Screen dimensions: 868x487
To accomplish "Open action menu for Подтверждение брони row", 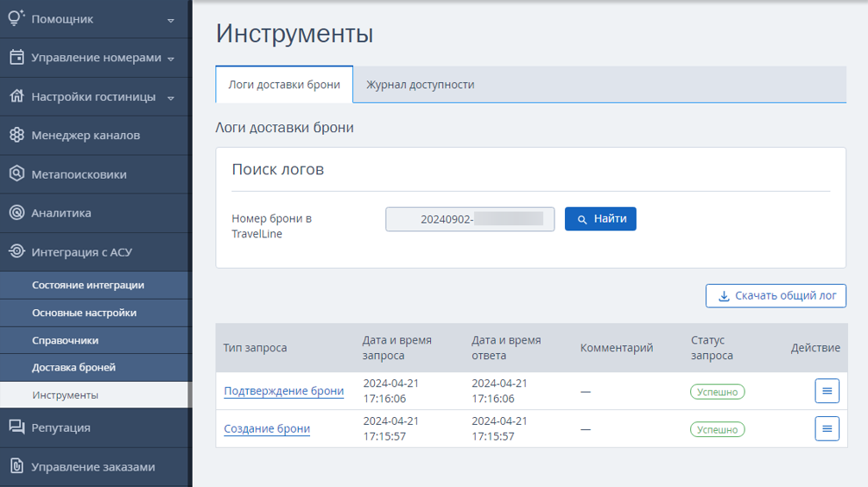I will (827, 390).
